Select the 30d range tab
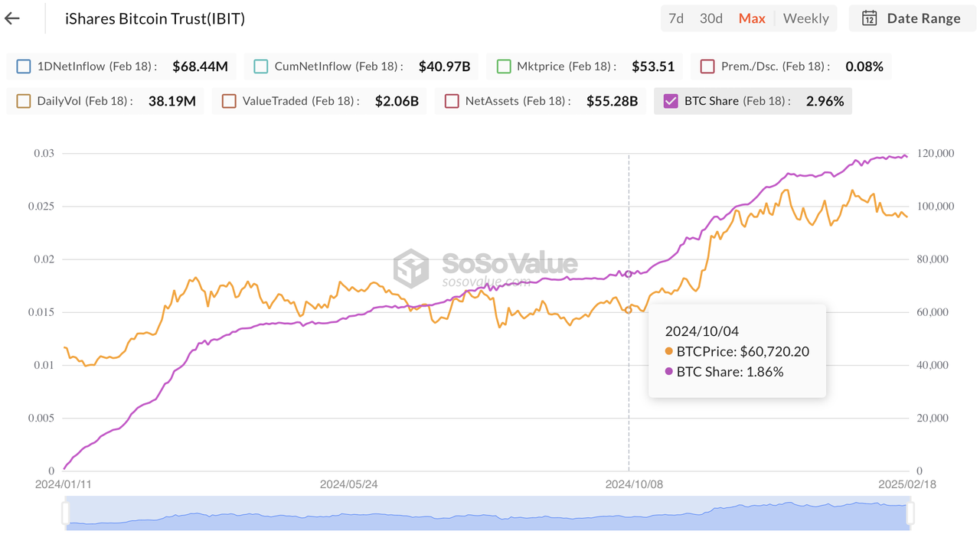980x544 pixels. [x=711, y=18]
